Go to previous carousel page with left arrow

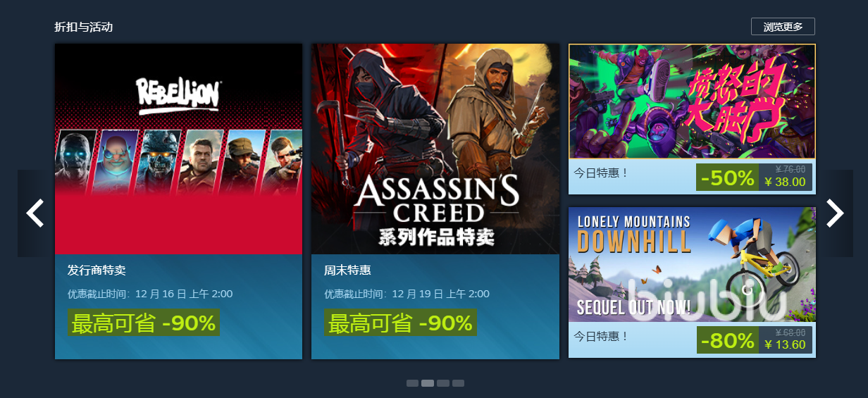35,213
